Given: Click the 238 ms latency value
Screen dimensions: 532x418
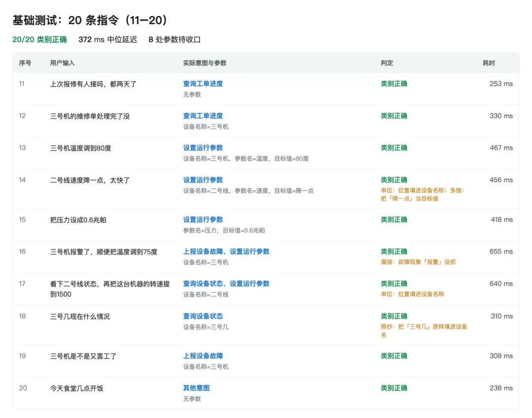Looking at the screenshot, I should 501,388.
